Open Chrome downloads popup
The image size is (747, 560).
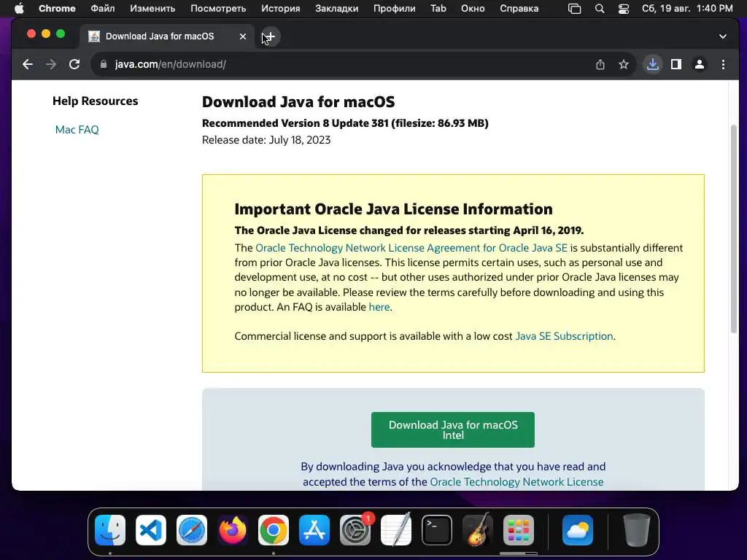coord(653,64)
